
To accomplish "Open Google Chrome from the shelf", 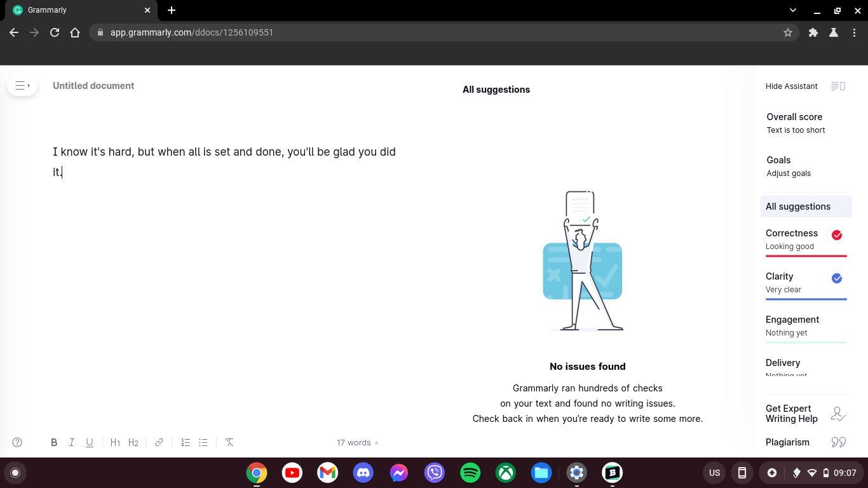I will (257, 473).
